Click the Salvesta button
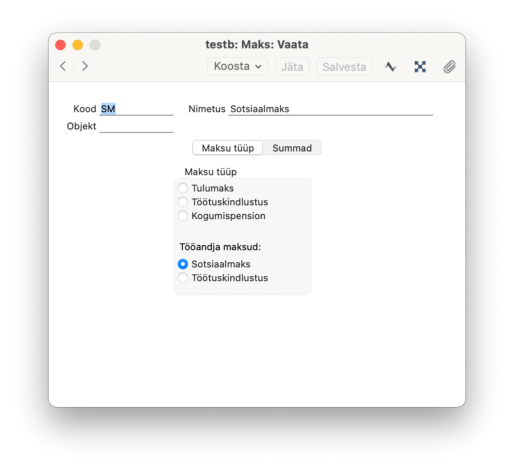The width and height of the screenshot is (514, 471). [x=344, y=67]
